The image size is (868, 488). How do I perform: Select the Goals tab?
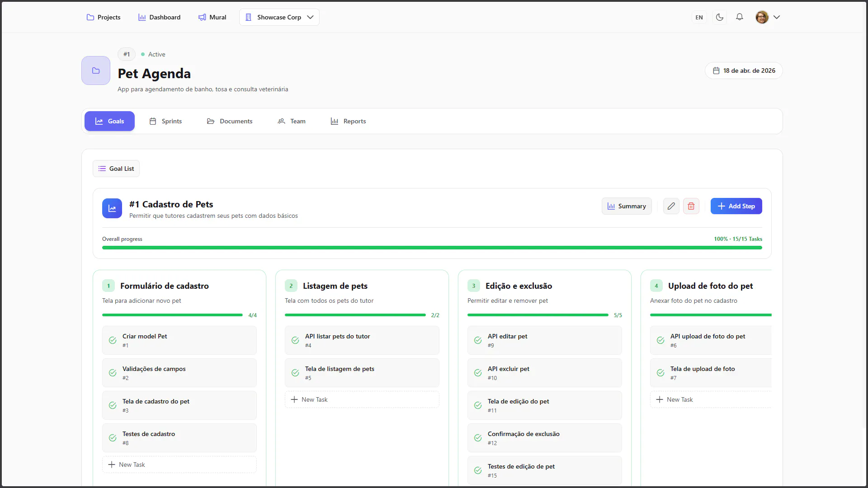point(109,121)
